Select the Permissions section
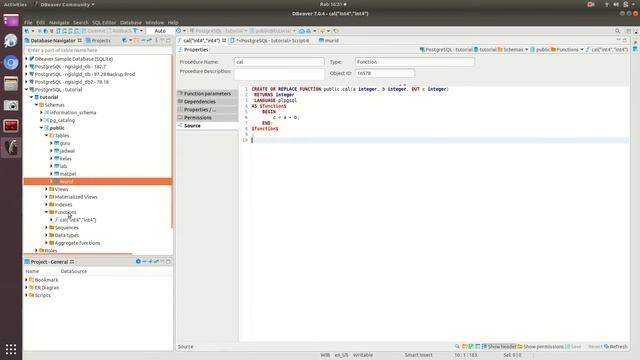The height and width of the screenshot is (360, 640). [207, 118]
